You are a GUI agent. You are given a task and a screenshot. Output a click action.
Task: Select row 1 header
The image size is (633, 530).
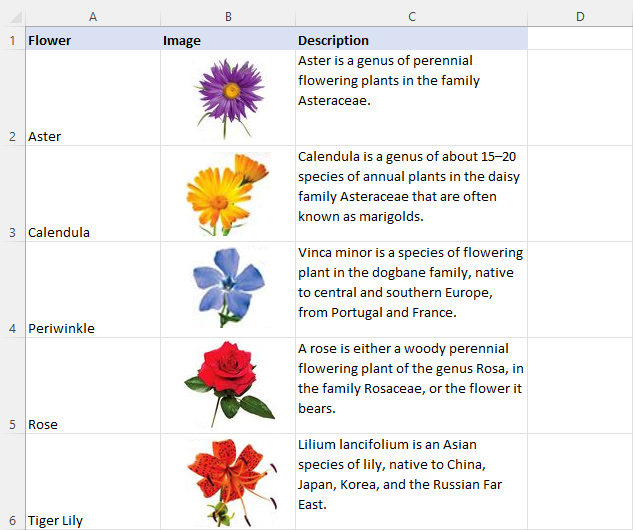point(12,41)
